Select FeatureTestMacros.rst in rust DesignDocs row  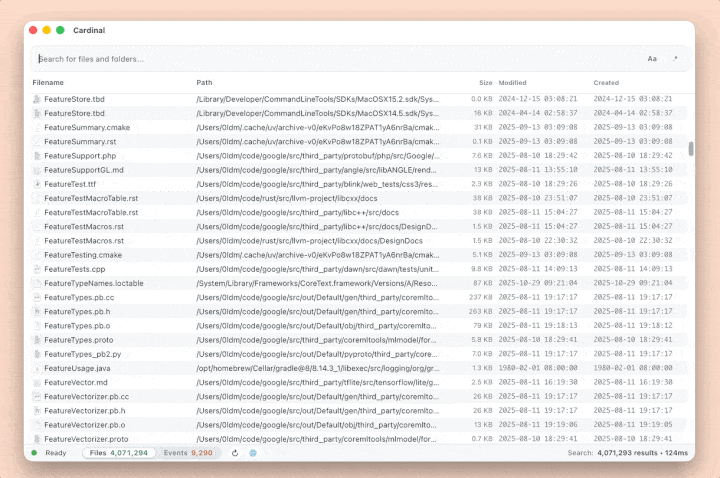[84, 241]
